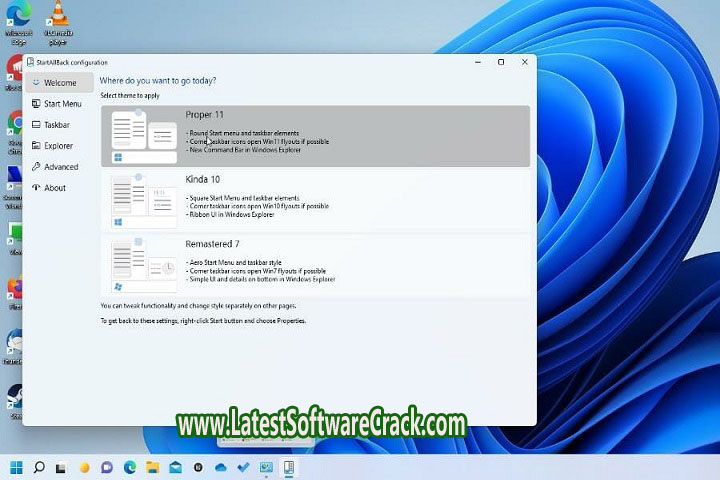Open the About page
This screenshot has height=480, width=720.
(x=55, y=188)
